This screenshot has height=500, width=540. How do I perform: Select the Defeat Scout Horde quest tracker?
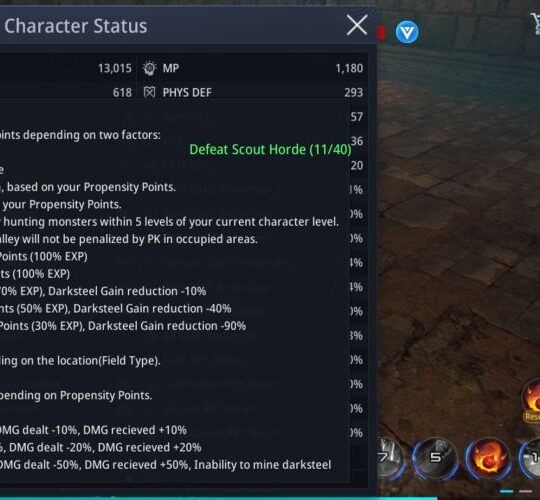point(270,149)
